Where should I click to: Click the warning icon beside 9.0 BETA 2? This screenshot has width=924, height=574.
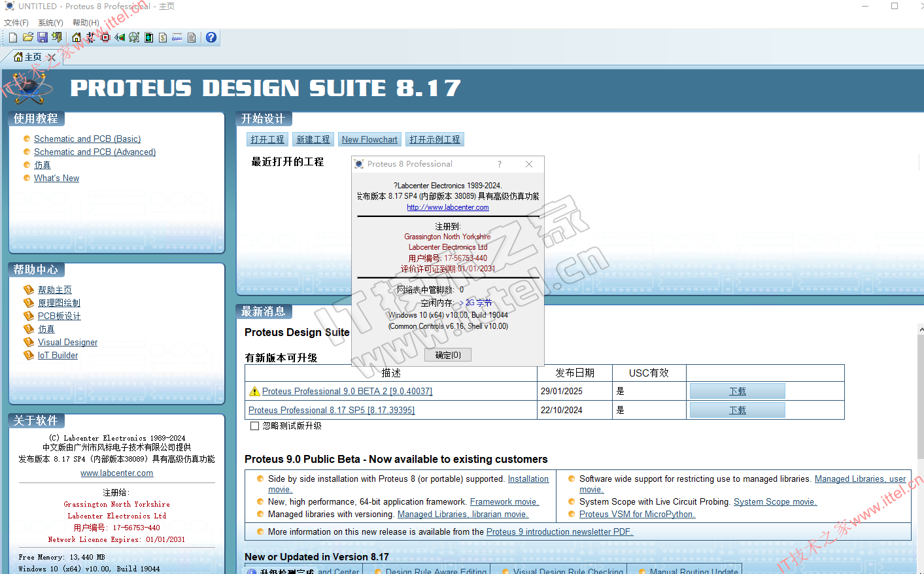coord(254,391)
